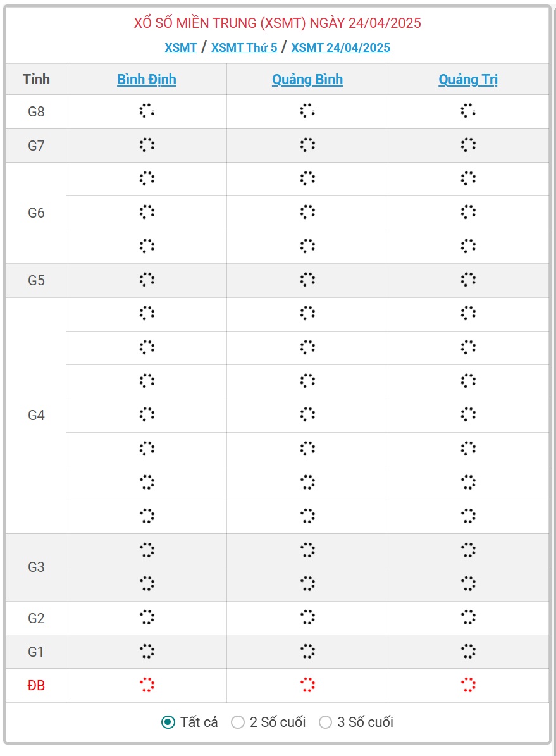Image resolution: width=556 pixels, height=756 pixels.
Task: Open the Quảng Trị province link
Action: tap(467, 79)
